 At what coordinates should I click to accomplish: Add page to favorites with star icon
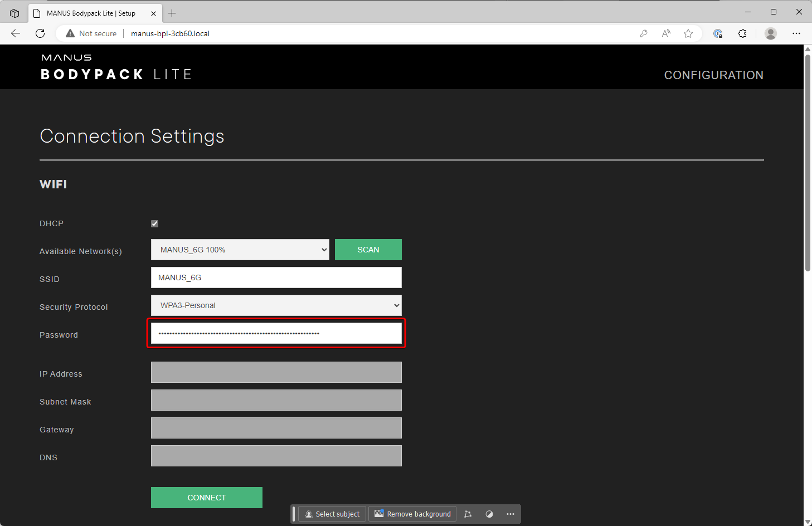688,33
